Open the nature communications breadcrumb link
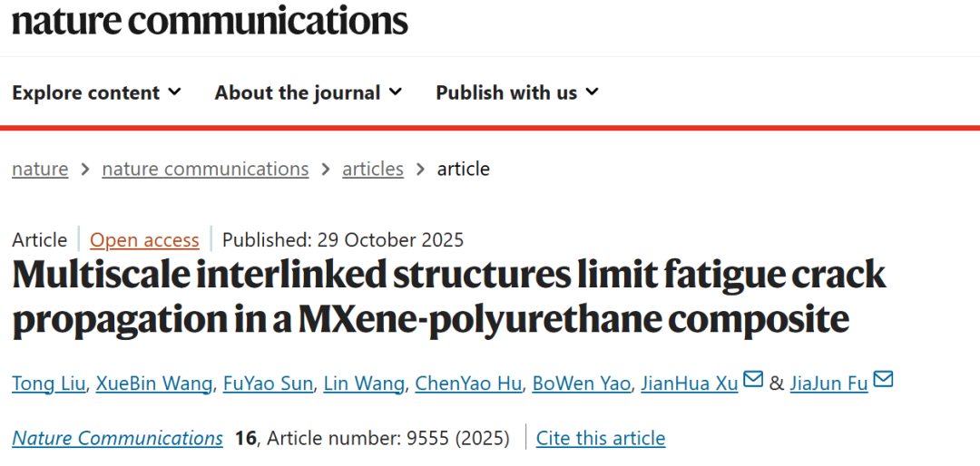 click(205, 169)
